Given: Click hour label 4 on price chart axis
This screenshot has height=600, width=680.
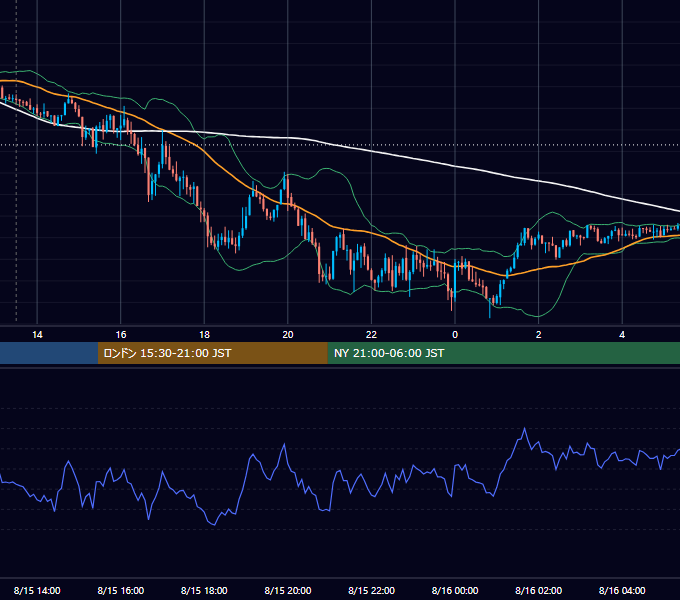Looking at the screenshot, I should (622, 335).
